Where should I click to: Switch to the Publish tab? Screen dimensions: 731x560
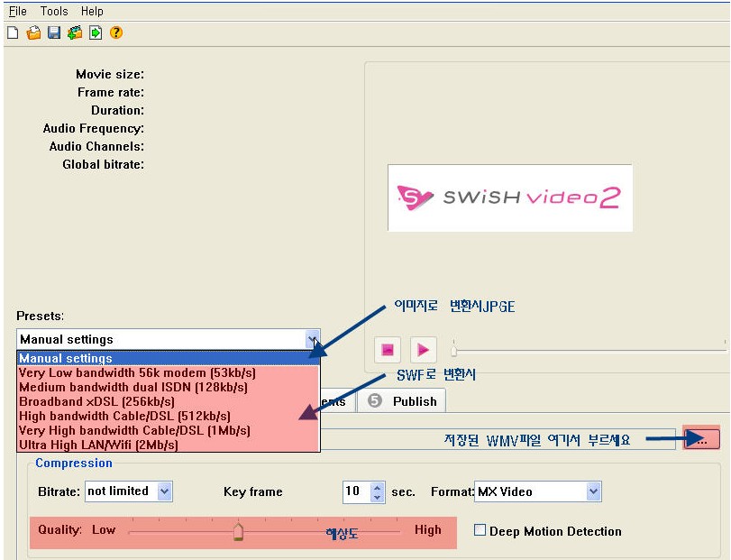tap(402, 401)
